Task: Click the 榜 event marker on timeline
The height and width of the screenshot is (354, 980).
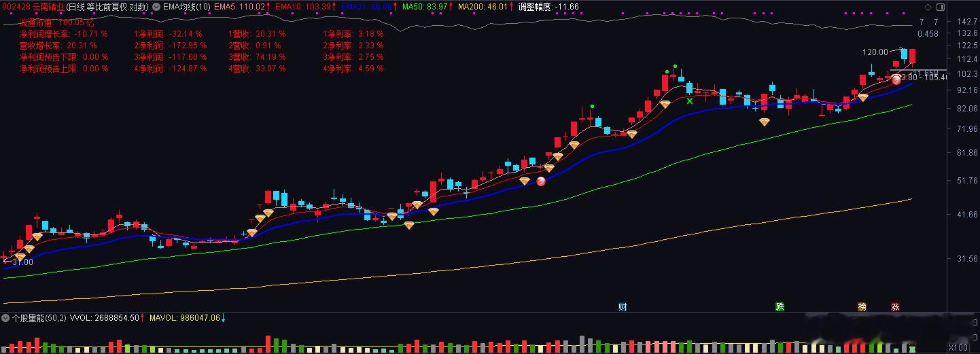Action: click(862, 306)
